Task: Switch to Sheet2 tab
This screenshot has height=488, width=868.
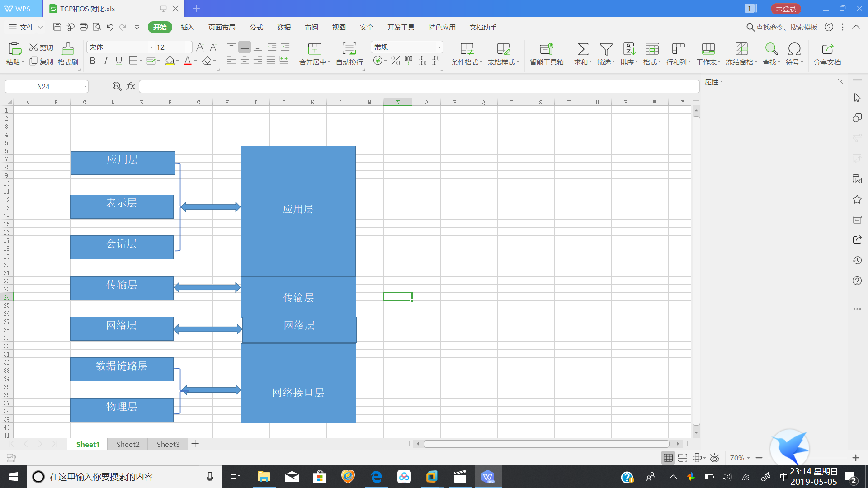Action: (x=128, y=444)
